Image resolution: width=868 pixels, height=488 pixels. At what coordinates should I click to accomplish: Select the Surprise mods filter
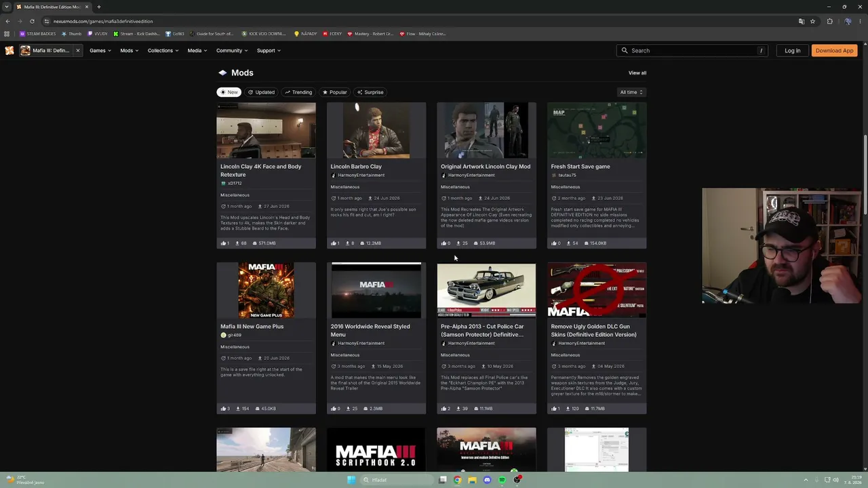(x=370, y=92)
